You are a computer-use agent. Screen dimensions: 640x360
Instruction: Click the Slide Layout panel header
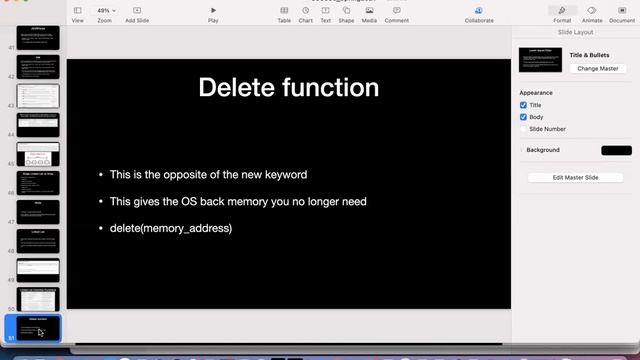[x=575, y=32]
